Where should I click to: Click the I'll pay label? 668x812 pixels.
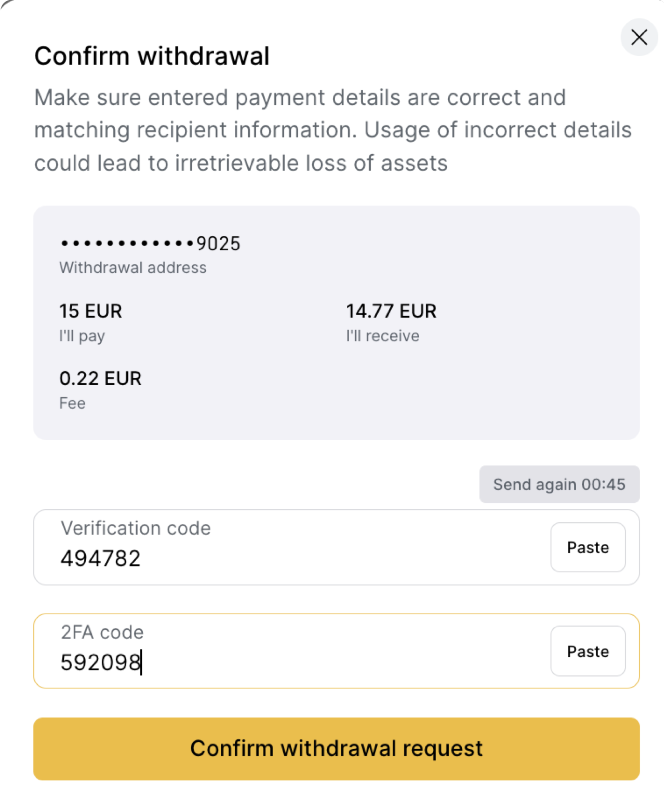tap(82, 336)
